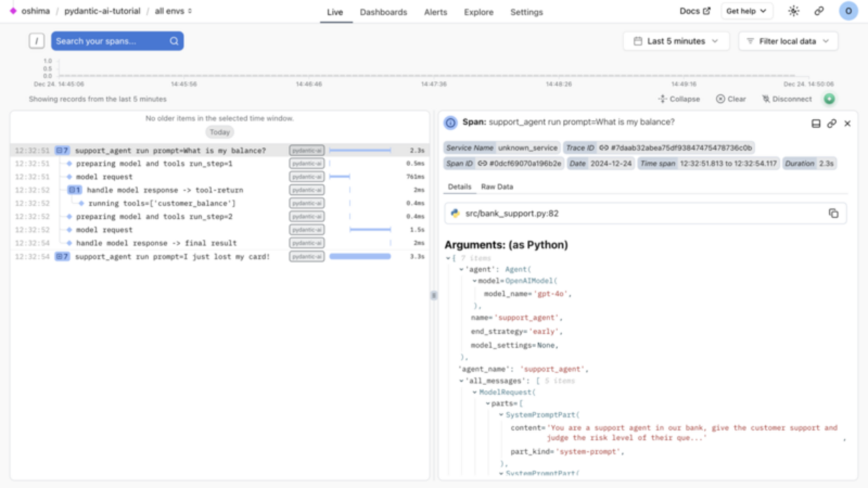Viewport: 868px width, 488px height.
Task: Select handle model response final result span
Action: point(220,243)
